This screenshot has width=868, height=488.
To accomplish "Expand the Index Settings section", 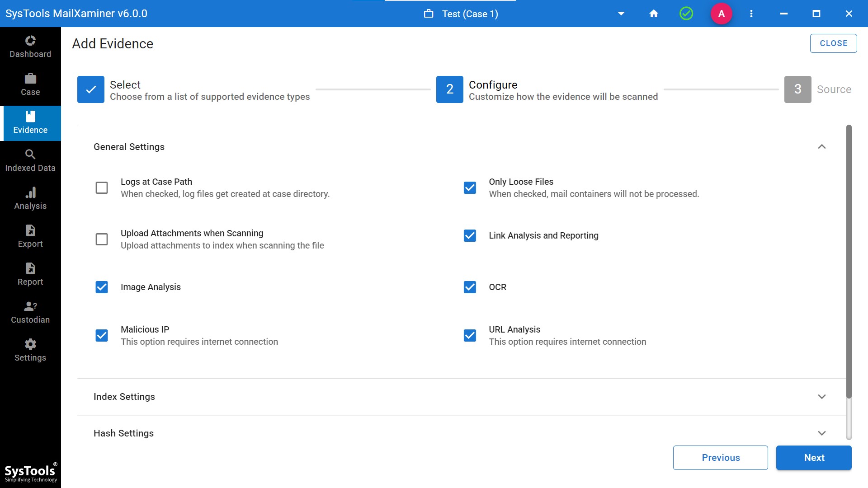I will coord(821,397).
